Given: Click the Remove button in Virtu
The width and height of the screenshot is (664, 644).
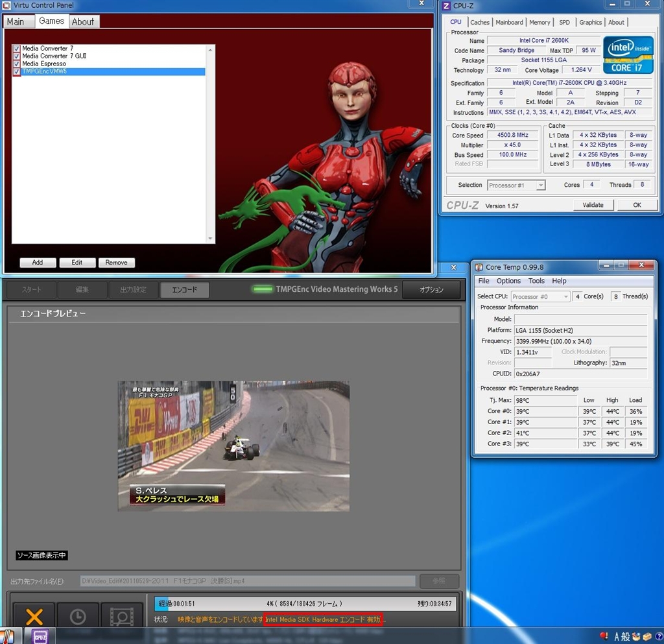Looking at the screenshot, I should pyautogui.click(x=116, y=263).
